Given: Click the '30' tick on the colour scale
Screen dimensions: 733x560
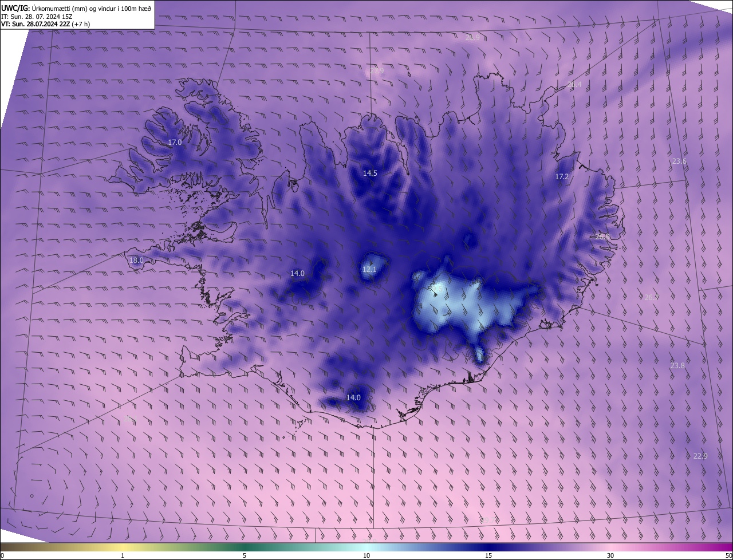Looking at the screenshot, I should [x=610, y=555].
